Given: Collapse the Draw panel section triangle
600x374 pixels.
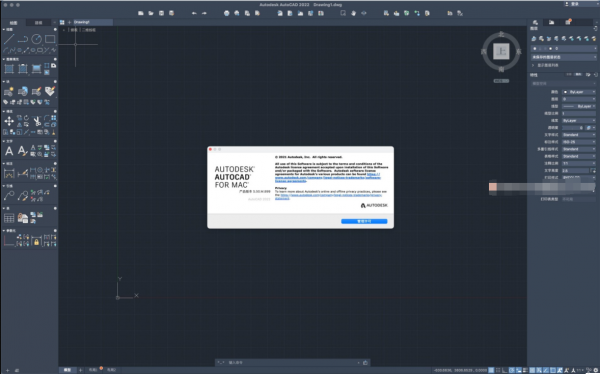Looking at the screenshot, I should click(4, 29).
